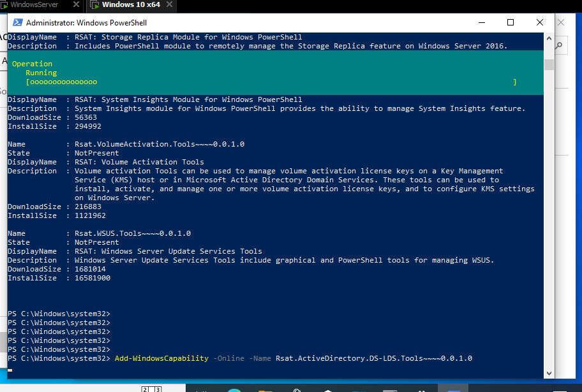Select the Add-WindowsCapability command text

pyautogui.click(x=161, y=358)
